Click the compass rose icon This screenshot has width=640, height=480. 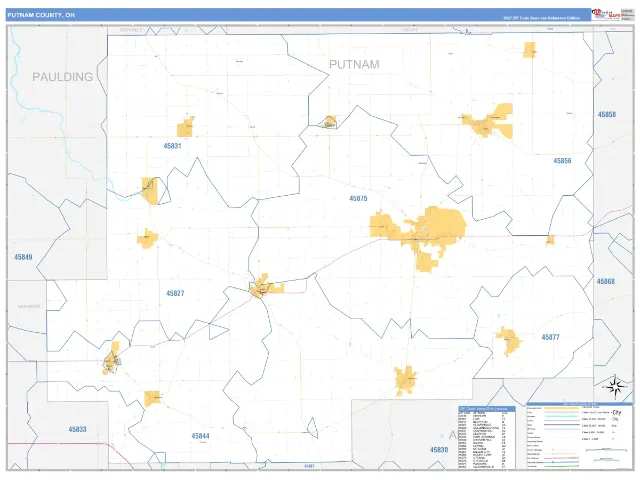[x=615, y=387]
